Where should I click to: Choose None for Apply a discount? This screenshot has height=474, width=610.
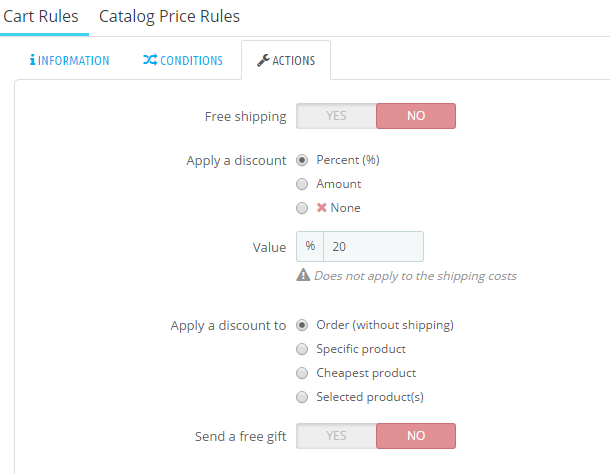(302, 208)
